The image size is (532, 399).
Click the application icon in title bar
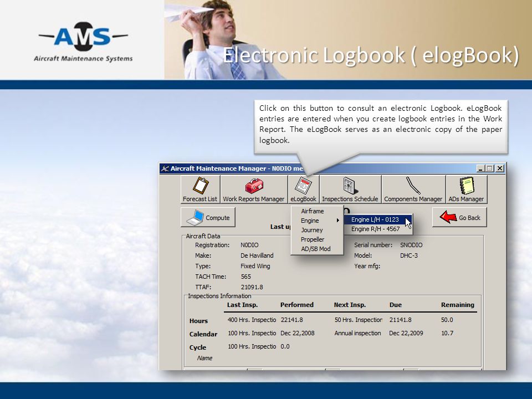165,168
